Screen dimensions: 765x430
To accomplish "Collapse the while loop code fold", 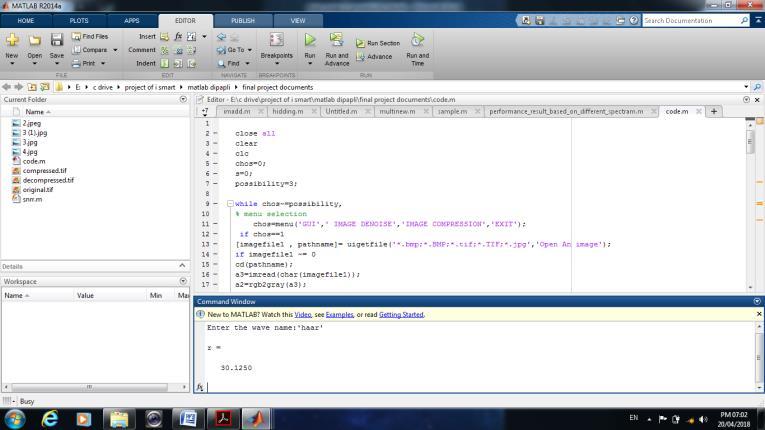I will [231, 203].
